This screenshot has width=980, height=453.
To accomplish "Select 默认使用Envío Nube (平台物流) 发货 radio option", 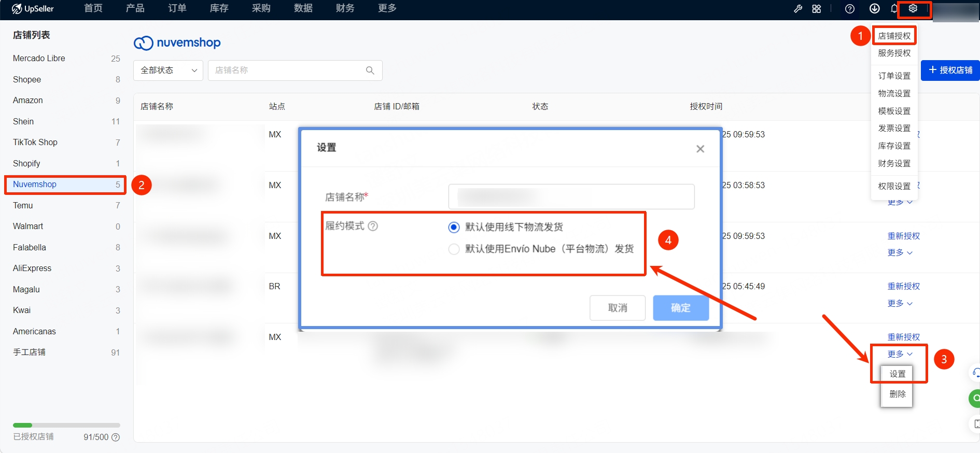I will (454, 249).
